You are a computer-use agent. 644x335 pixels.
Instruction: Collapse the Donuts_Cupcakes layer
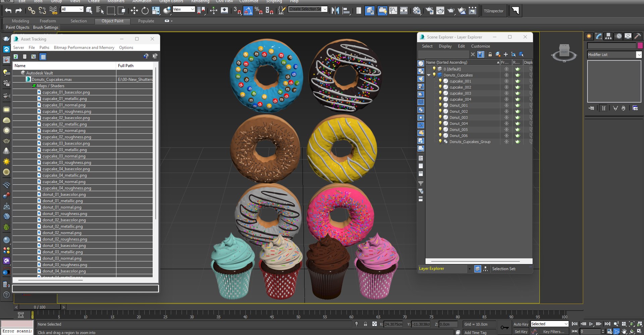(x=429, y=75)
